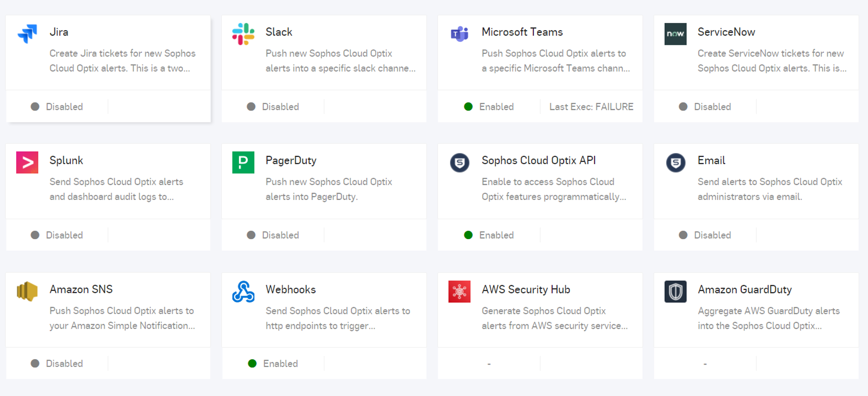This screenshot has height=396, width=868.
Task: Click the Webhooks Enabled status indicator
Action: click(x=273, y=364)
